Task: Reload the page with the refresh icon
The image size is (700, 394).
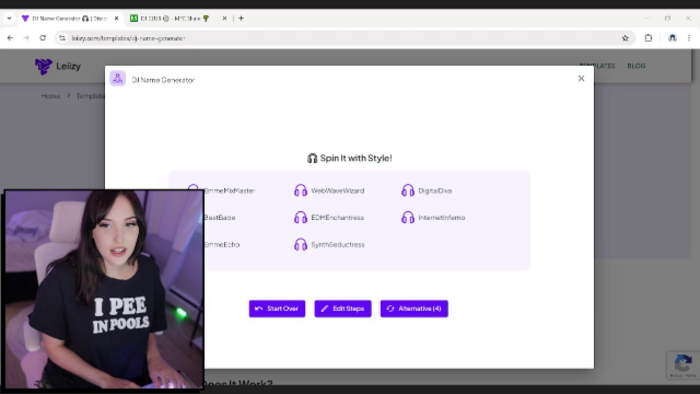Action: coord(43,38)
